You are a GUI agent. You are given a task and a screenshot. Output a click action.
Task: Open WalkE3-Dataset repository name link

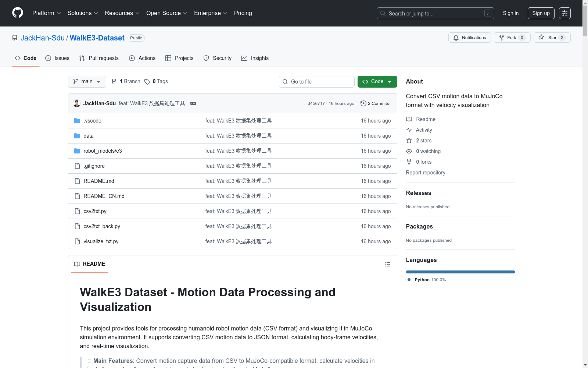(x=97, y=38)
